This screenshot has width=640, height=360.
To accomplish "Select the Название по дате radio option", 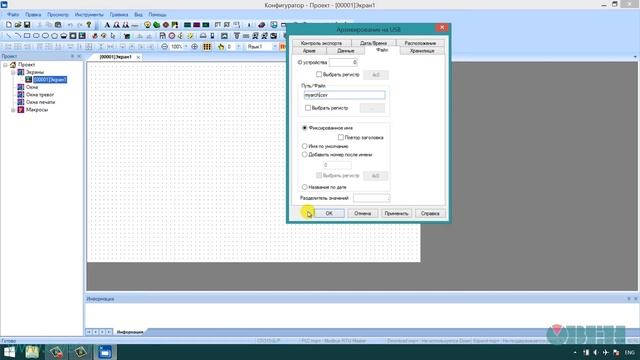I will point(304,187).
